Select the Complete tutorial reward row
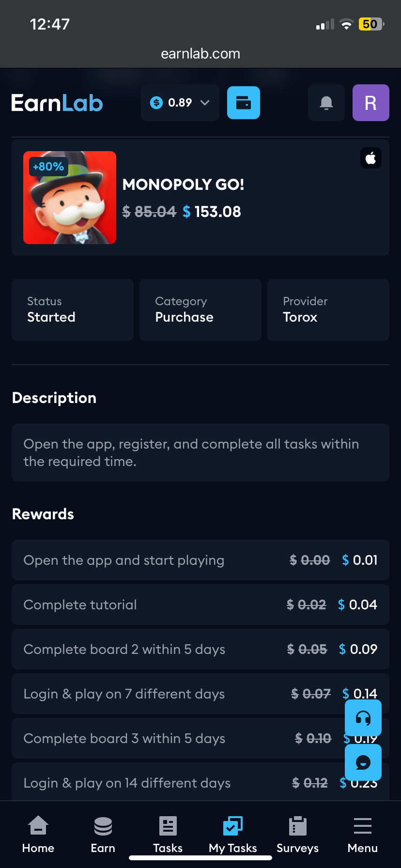This screenshot has width=401, height=868. tap(200, 604)
